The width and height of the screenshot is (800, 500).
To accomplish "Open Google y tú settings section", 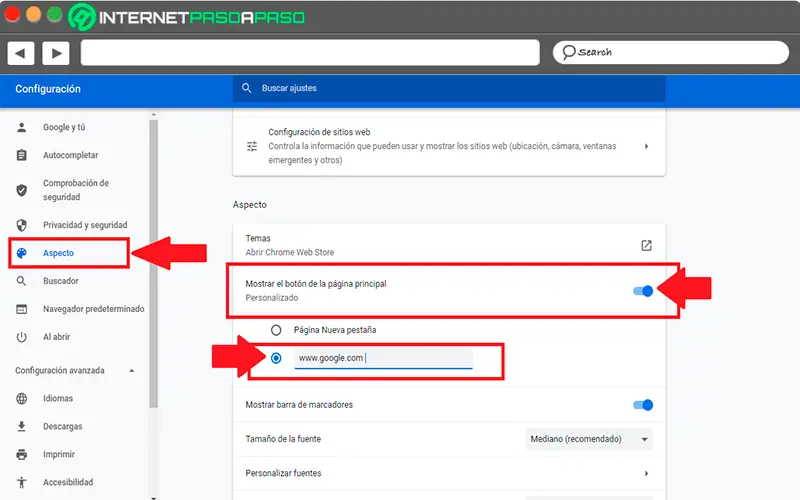I will 64,127.
